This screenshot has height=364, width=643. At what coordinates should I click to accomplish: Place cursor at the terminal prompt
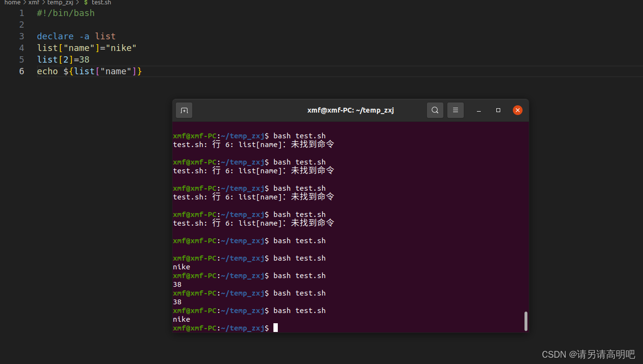275,328
